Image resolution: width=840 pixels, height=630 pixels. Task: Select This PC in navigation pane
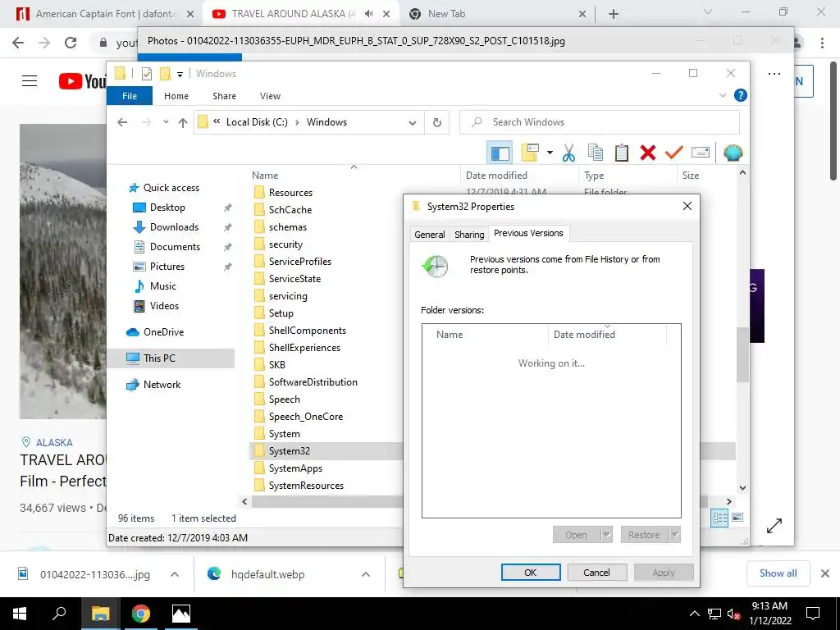(171, 358)
